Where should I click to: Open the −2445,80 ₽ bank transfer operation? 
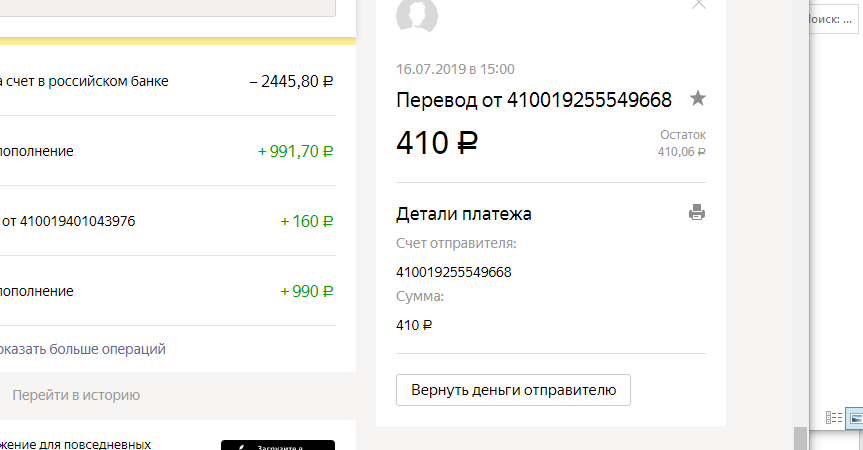tap(168, 81)
